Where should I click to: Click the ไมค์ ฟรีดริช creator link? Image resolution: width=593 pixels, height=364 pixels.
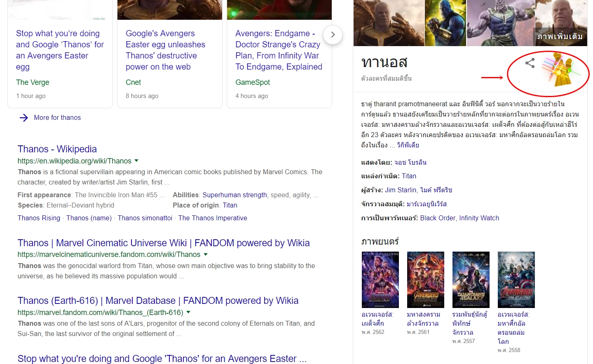click(436, 190)
